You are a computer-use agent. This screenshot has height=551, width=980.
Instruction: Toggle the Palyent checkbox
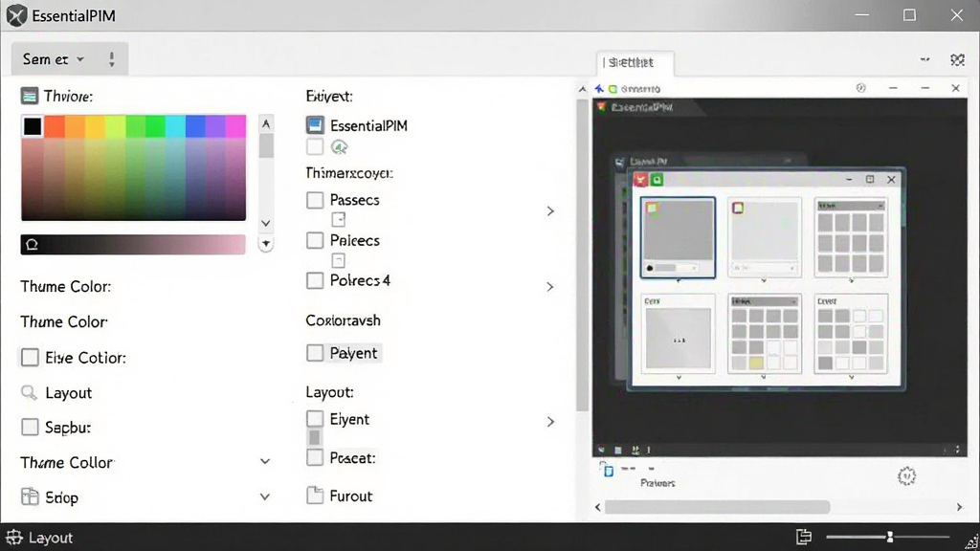315,353
